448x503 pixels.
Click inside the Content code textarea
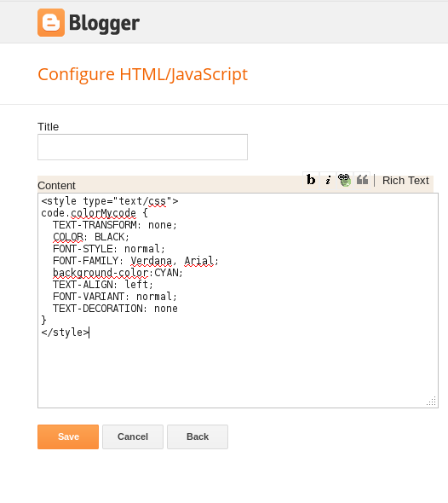(x=238, y=301)
